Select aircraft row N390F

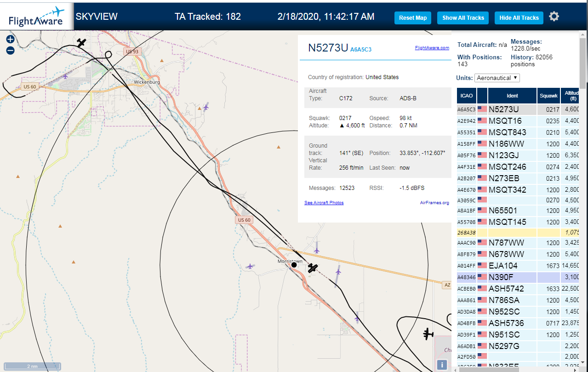518,277
